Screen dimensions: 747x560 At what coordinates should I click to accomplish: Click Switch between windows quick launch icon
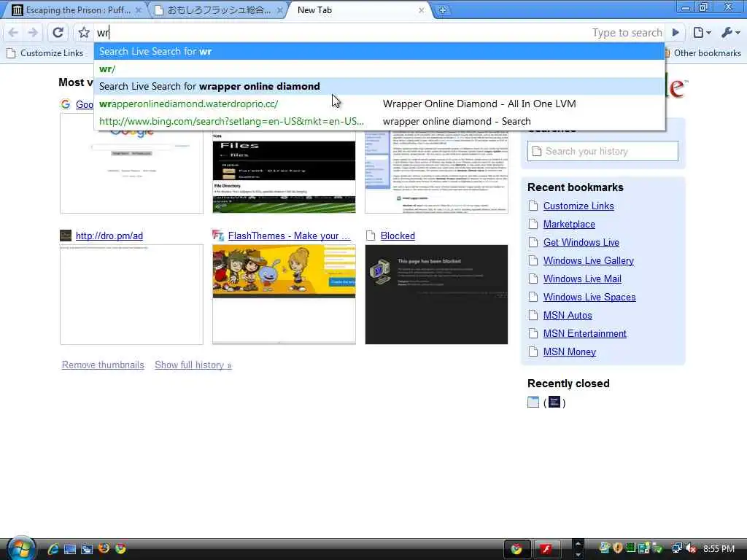(x=87, y=549)
